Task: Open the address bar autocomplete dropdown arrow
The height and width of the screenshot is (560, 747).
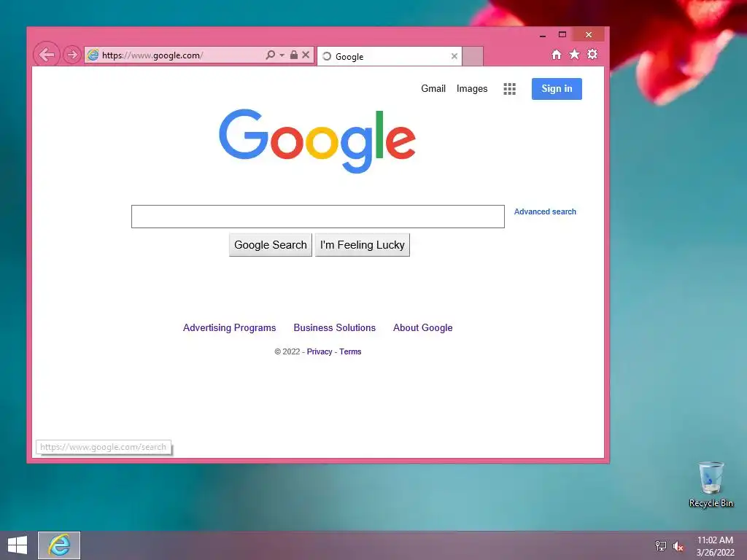Action: [x=282, y=55]
